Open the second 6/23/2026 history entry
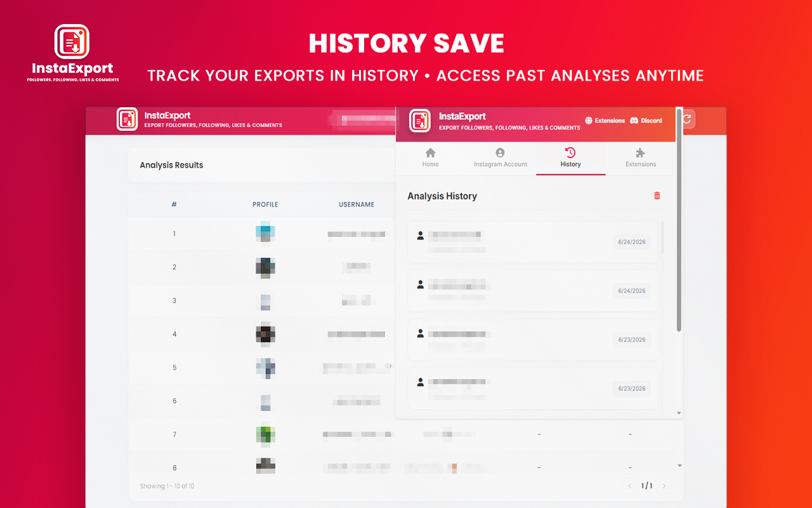The width and height of the screenshot is (812, 508). pos(533,388)
